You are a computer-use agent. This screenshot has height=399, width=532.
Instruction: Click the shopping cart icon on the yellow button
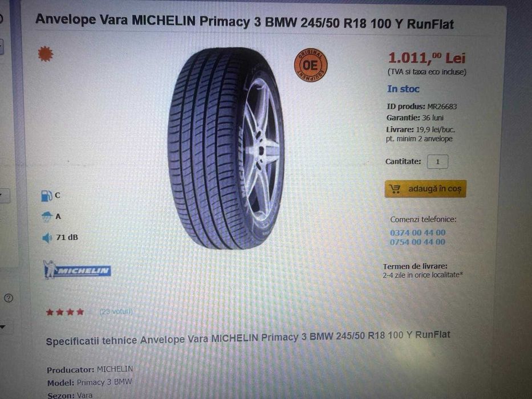(395, 189)
